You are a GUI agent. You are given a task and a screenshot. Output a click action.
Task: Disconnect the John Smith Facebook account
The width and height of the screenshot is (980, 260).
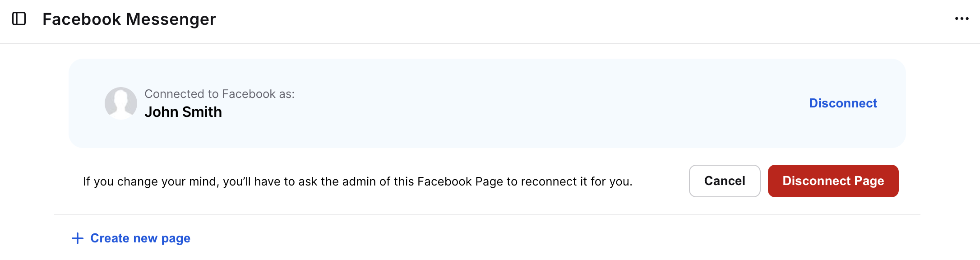pyautogui.click(x=842, y=103)
